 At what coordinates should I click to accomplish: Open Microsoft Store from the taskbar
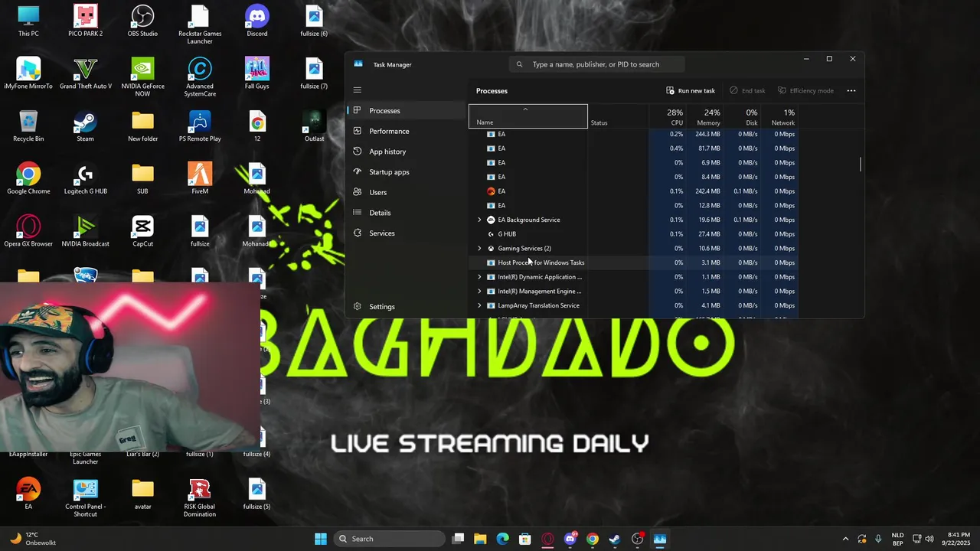click(524, 539)
